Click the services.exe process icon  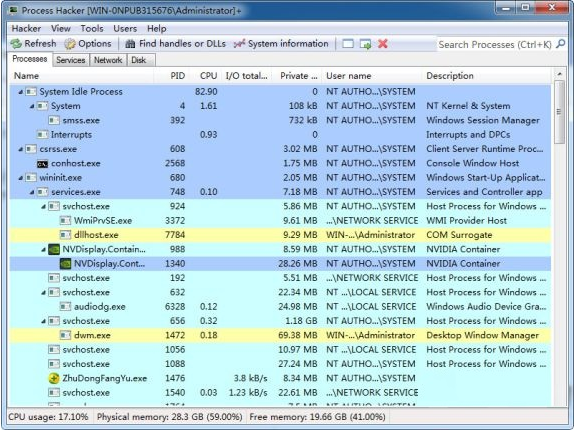(x=42, y=192)
